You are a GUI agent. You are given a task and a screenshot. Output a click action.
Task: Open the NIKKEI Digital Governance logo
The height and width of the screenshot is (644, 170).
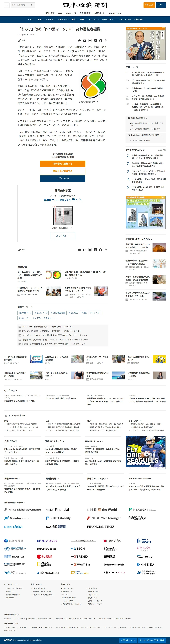click(x=23, y=510)
